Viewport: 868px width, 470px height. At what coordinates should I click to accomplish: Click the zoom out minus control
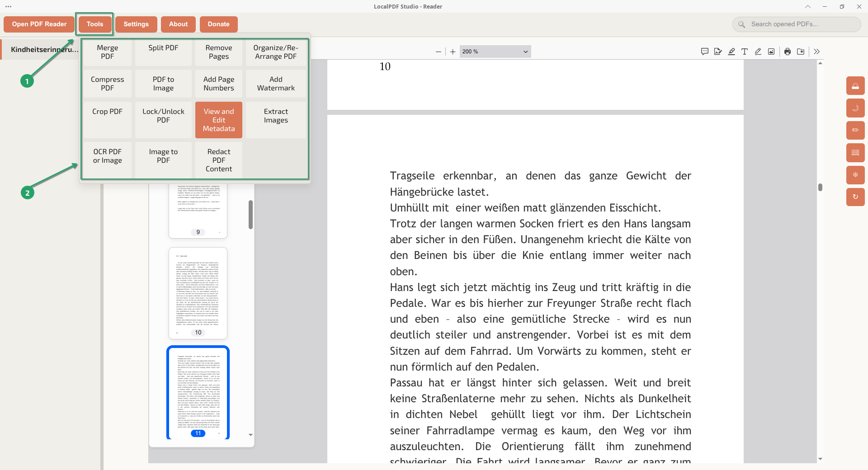[x=438, y=52]
